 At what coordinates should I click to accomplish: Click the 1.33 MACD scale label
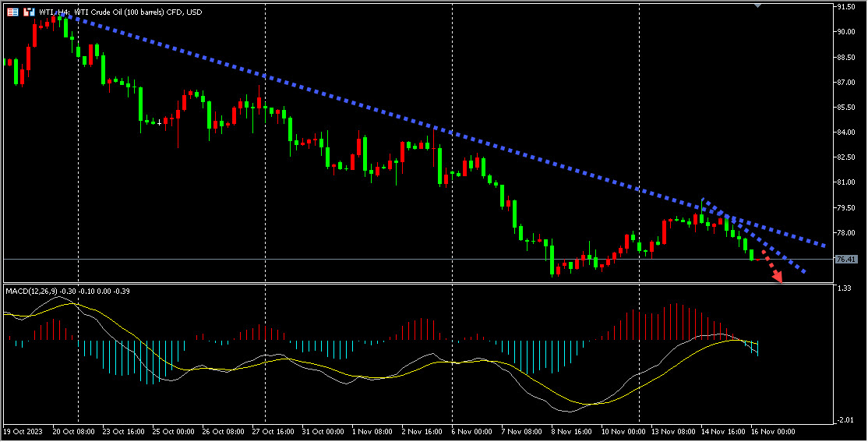click(x=844, y=288)
